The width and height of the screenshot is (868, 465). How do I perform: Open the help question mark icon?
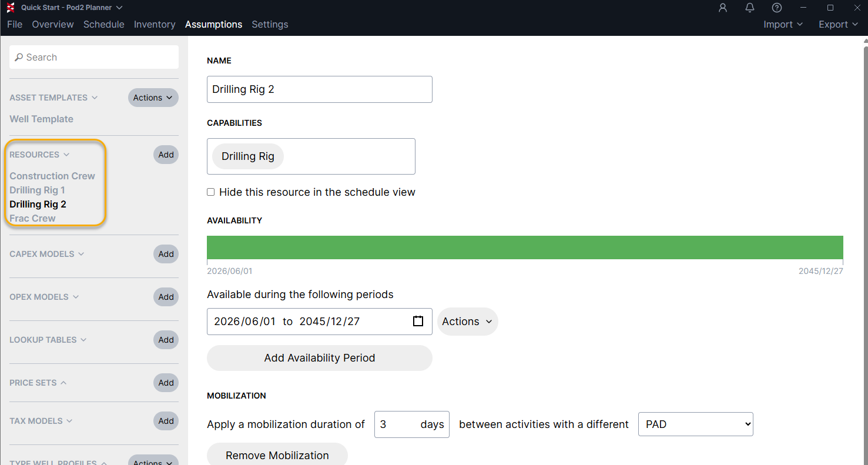[x=777, y=8]
